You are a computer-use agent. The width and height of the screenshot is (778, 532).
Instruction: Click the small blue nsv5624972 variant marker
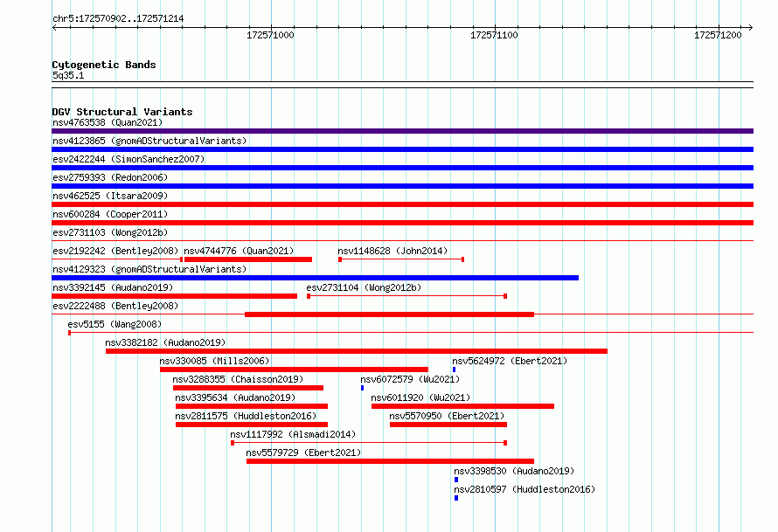[x=454, y=370]
